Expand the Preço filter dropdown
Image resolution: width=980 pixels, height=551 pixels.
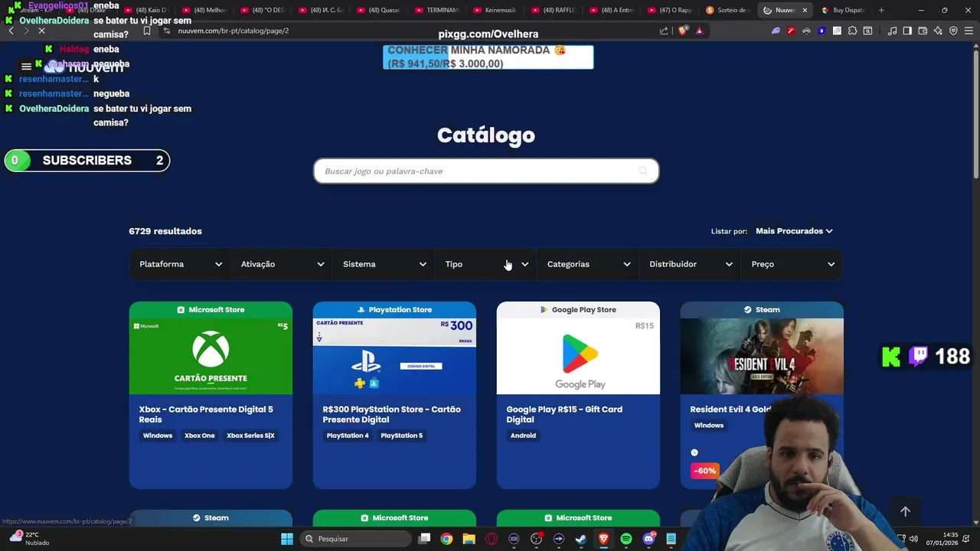coord(792,264)
